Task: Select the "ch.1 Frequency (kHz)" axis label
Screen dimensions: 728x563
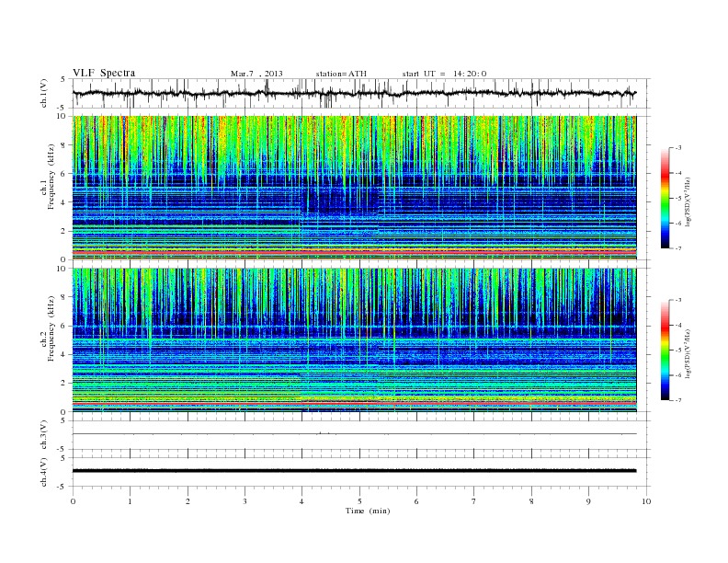Action: click(48, 177)
